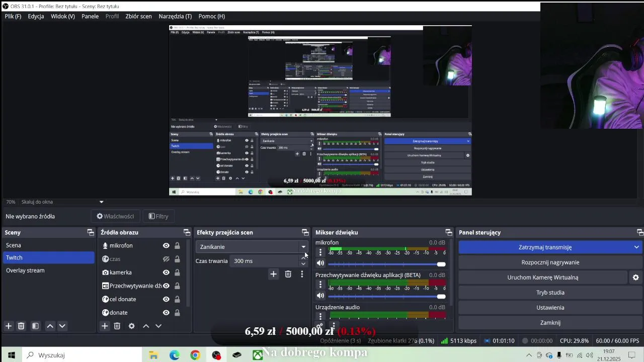Hide the Przechwytywanie dźwięku source

coord(166,286)
